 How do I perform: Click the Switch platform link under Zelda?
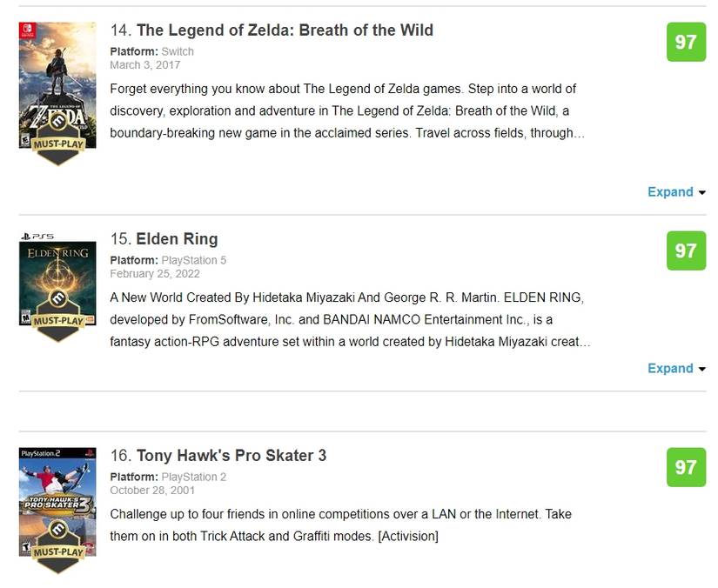point(178,51)
